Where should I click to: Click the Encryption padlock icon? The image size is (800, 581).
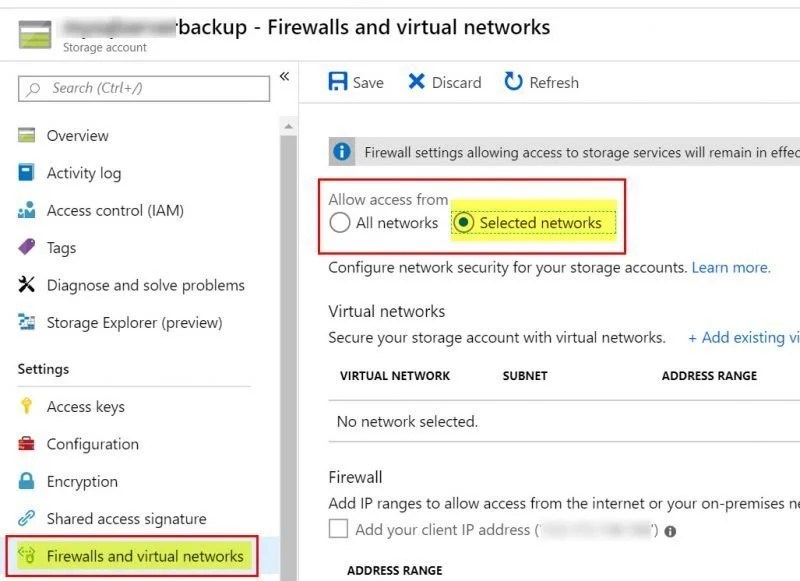coord(27,481)
